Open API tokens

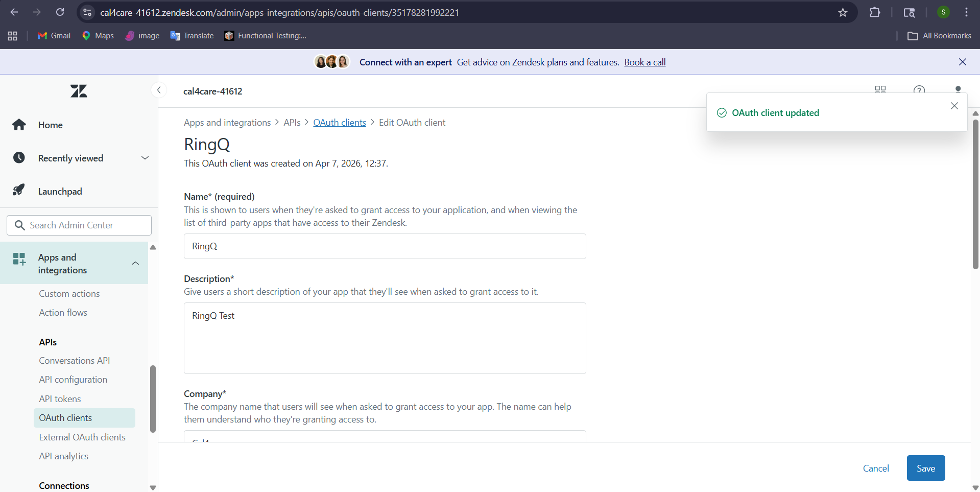(x=60, y=399)
